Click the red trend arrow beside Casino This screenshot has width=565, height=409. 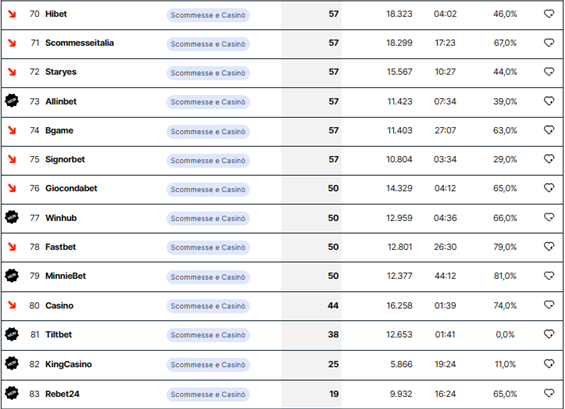(x=12, y=305)
